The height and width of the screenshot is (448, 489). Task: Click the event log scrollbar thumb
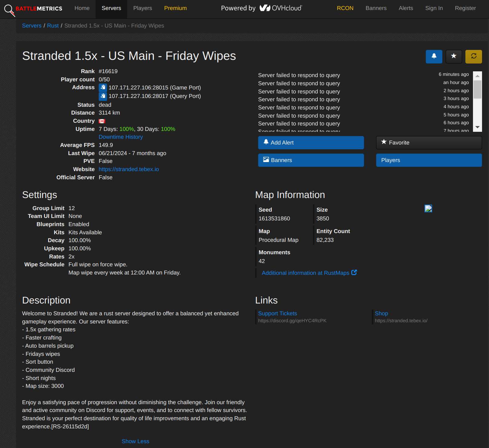tap(478, 89)
